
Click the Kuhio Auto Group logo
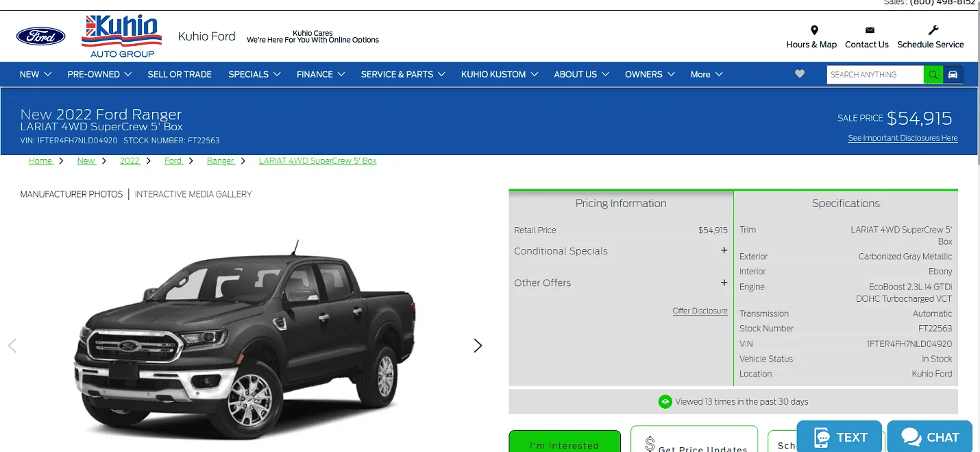coord(122,36)
